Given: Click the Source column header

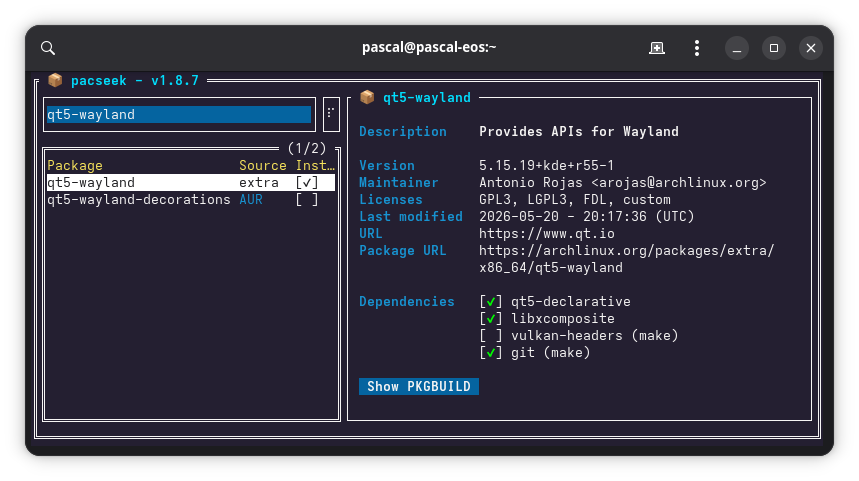Looking at the screenshot, I should [x=263, y=165].
